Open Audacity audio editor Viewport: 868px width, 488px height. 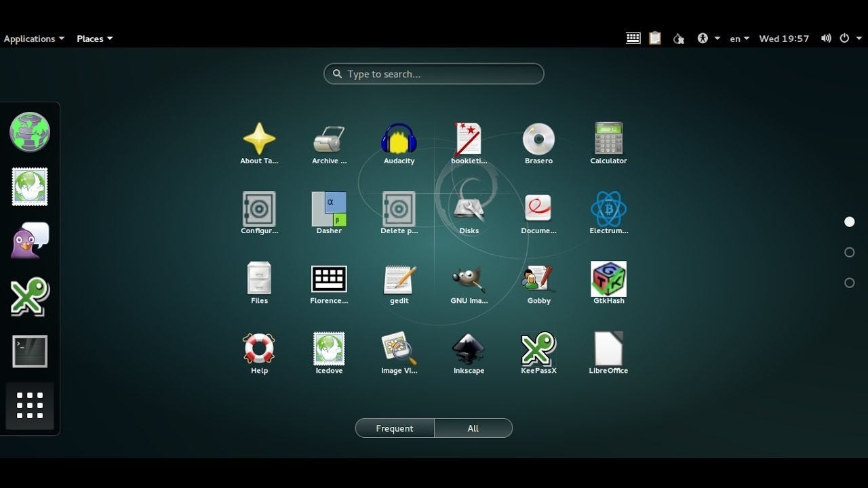399,143
